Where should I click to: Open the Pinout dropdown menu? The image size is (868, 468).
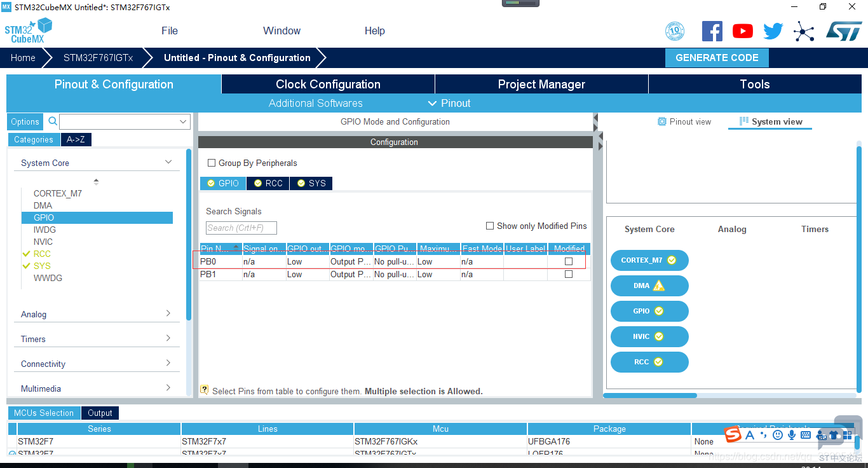coord(449,103)
